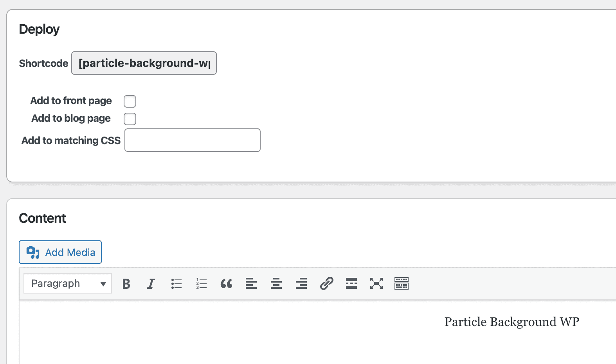Insert a numbered list

[x=201, y=283]
